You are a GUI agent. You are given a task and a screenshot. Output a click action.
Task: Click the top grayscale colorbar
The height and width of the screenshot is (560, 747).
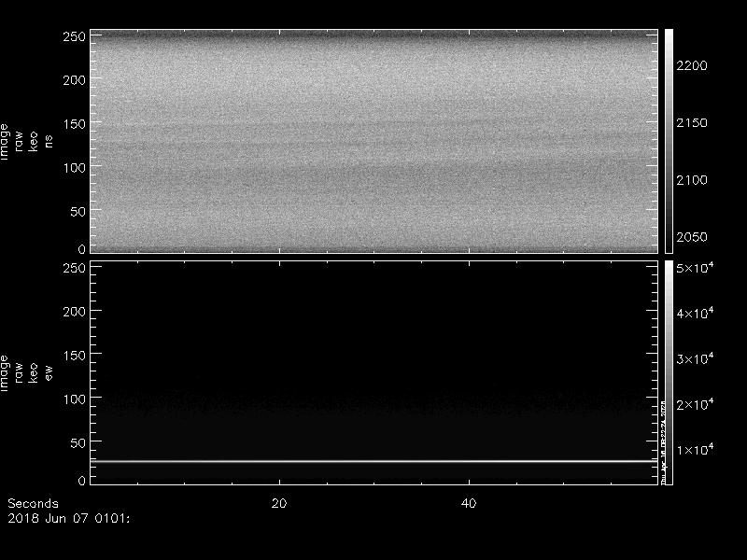click(x=669, y=140)
